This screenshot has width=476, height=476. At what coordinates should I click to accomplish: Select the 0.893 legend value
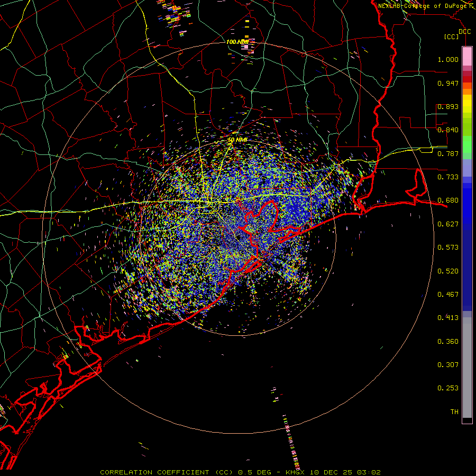tap(448, 106)
